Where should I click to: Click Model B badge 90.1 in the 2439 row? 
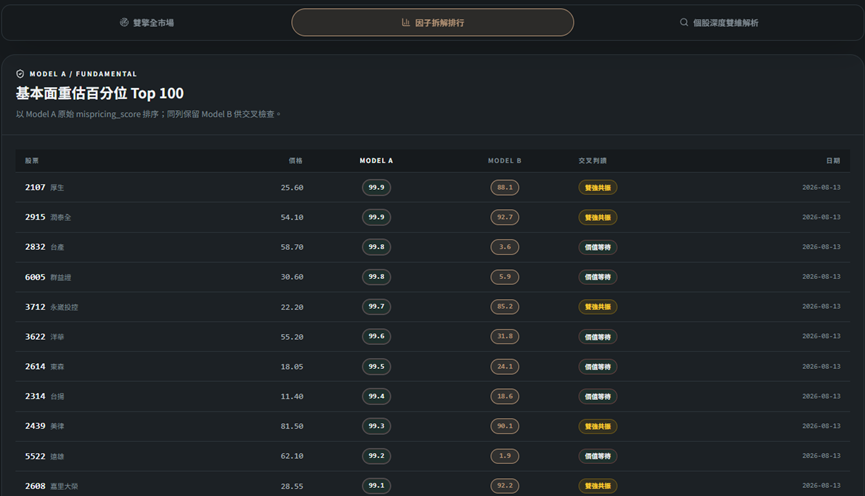point(505,426)
